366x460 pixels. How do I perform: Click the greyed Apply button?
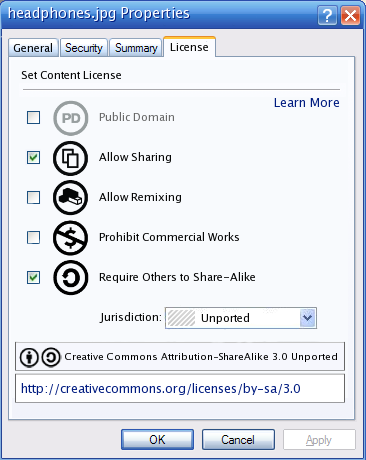click(319, 440)
